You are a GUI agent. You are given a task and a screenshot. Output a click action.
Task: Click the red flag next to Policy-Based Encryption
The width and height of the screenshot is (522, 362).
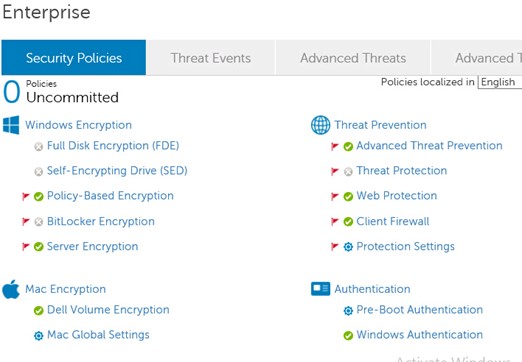point(26,196)
